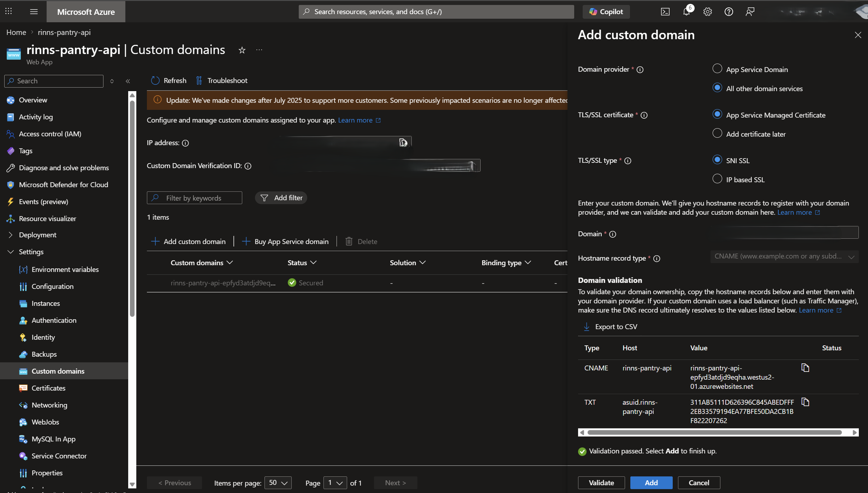Open the Azure portal apps grid icon

click(x=8, y=11)
